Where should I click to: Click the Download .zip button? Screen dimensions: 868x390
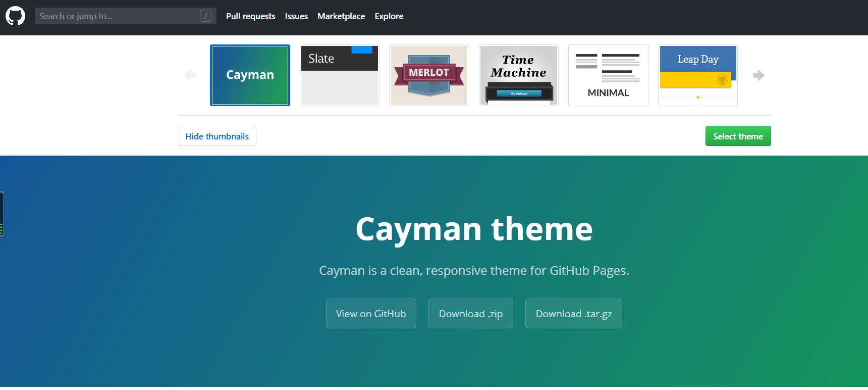(471, 314)
